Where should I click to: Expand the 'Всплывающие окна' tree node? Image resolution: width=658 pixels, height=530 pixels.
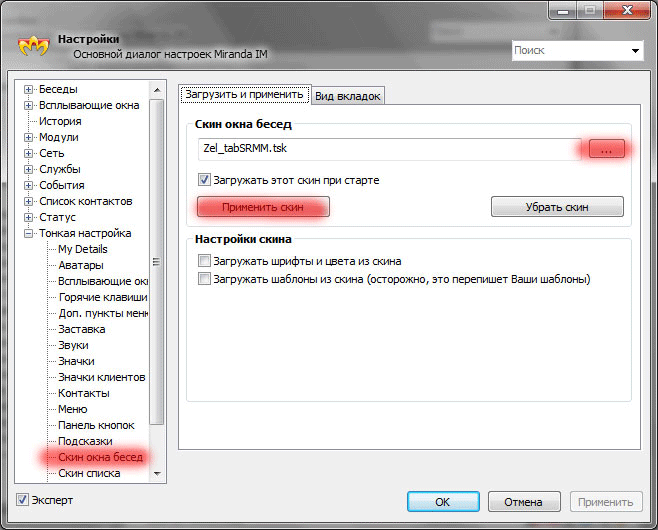pos(28,105)
